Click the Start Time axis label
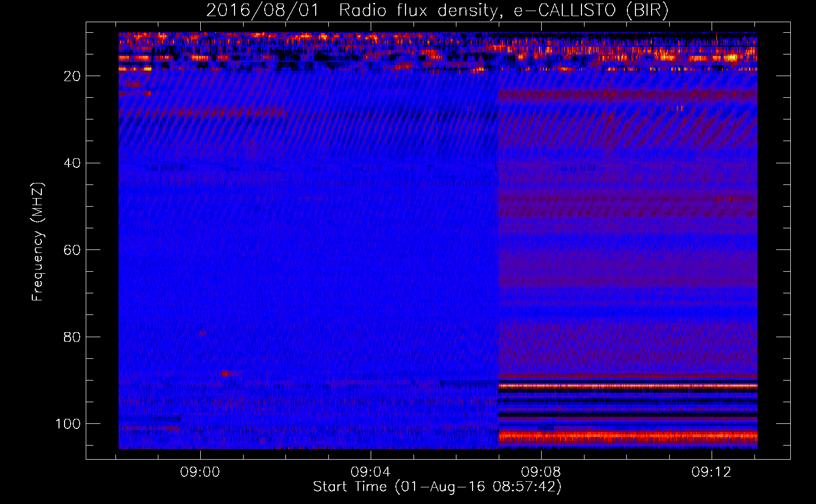 click(x=437, y=487)
